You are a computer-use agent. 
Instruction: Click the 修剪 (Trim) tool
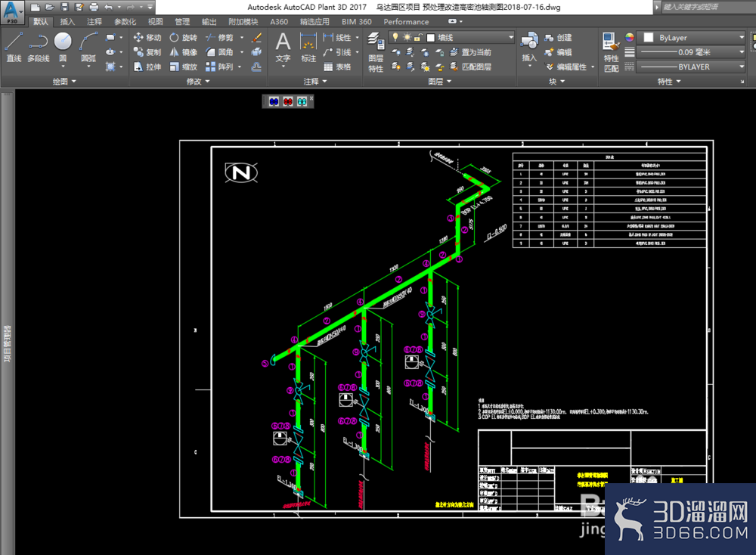219,38
